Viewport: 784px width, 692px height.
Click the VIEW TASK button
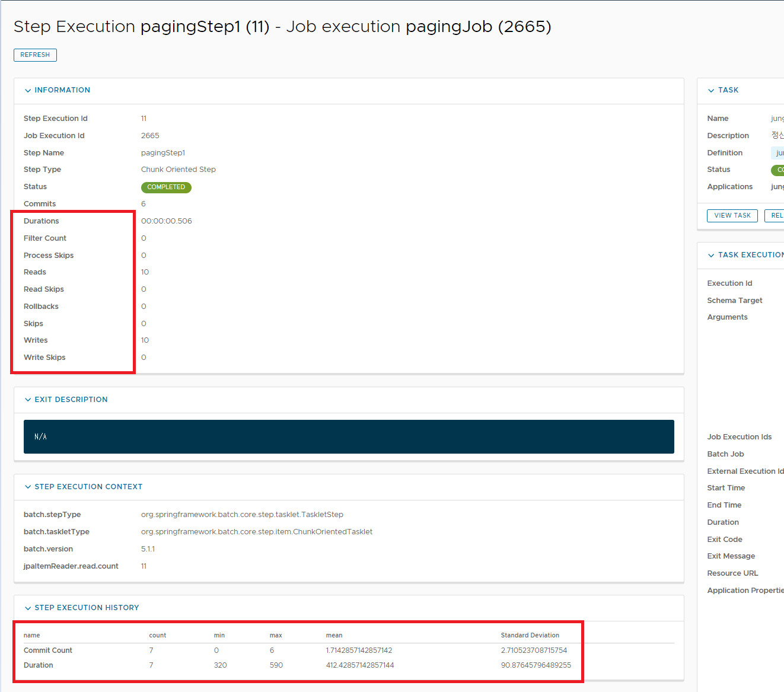pos(732,216)
